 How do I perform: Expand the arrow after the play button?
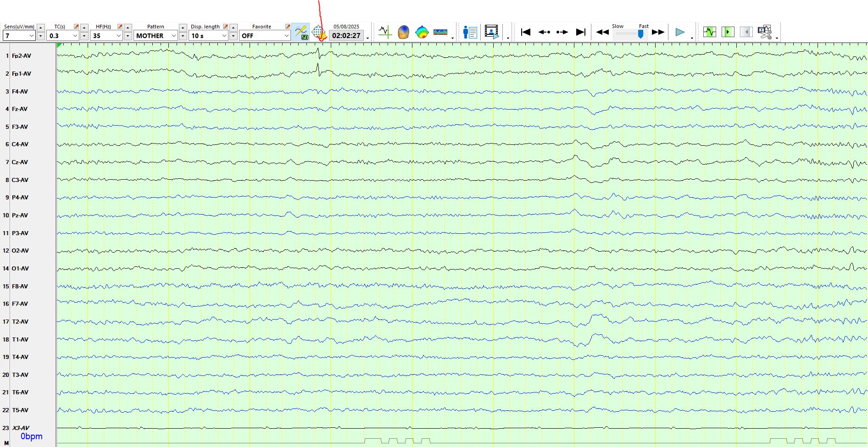692,38
